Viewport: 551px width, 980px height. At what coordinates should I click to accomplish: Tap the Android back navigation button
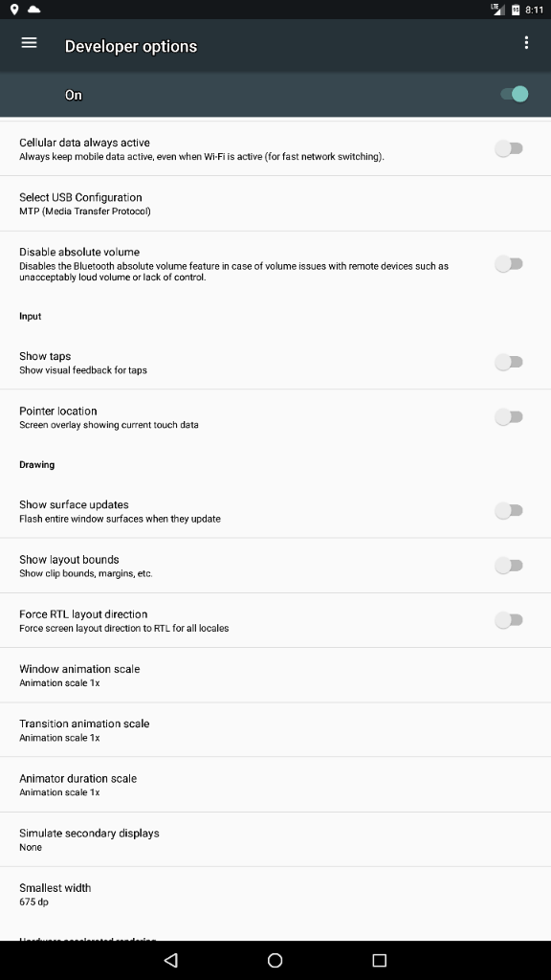coord(170,960)
